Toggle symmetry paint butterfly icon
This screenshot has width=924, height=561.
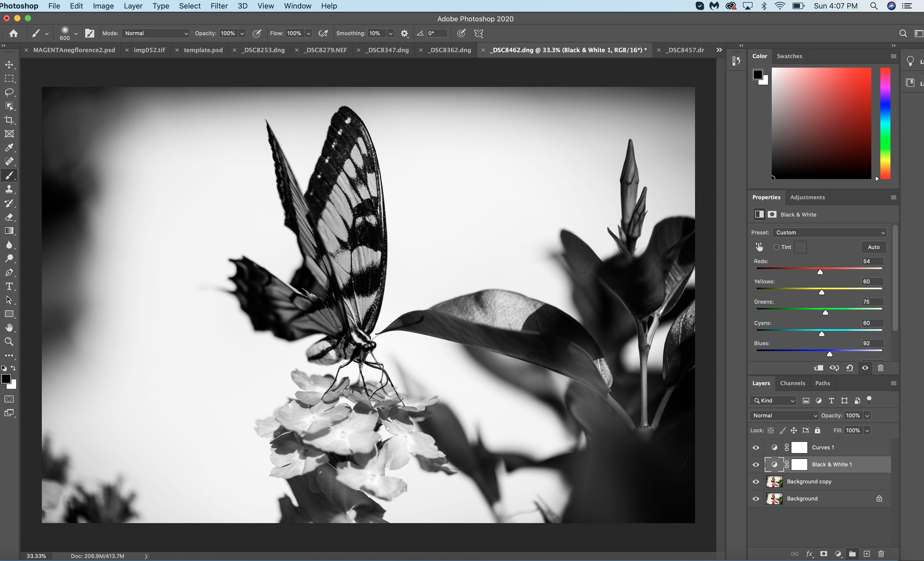[478, 33]
